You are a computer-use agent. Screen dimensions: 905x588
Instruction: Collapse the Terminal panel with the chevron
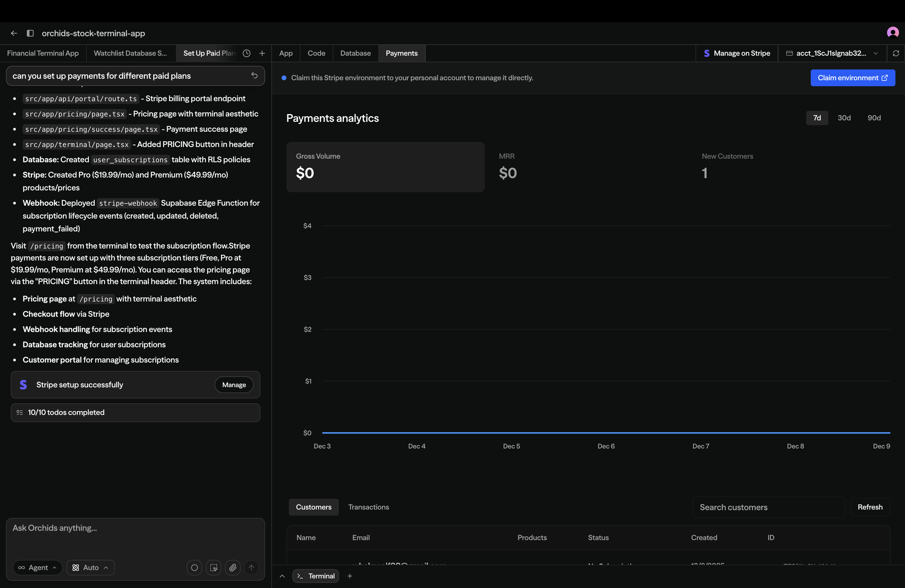(x=282, y=576)
